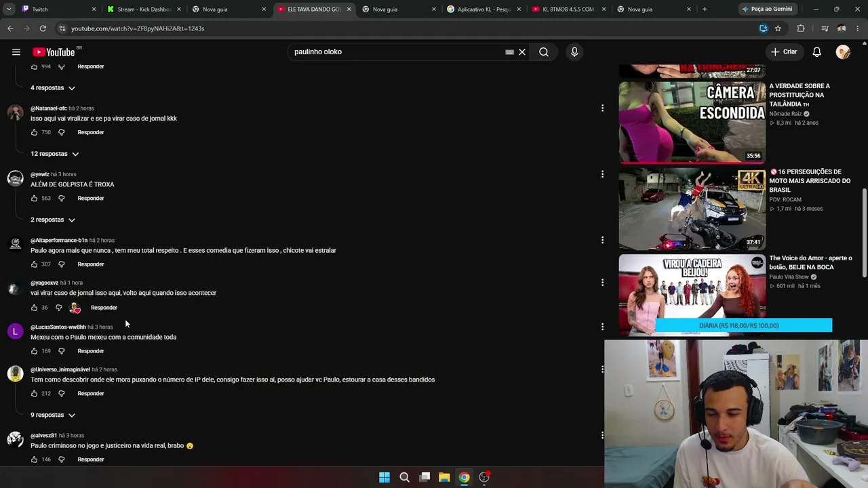Click the browser address bar
Screen dimensions: 868x488
tap(407, 28)
